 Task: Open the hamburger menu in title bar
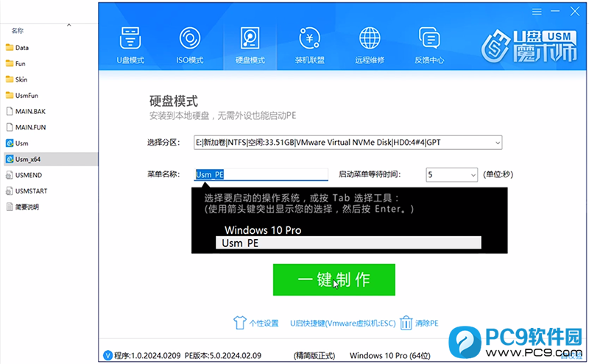[x=537, y=12]
